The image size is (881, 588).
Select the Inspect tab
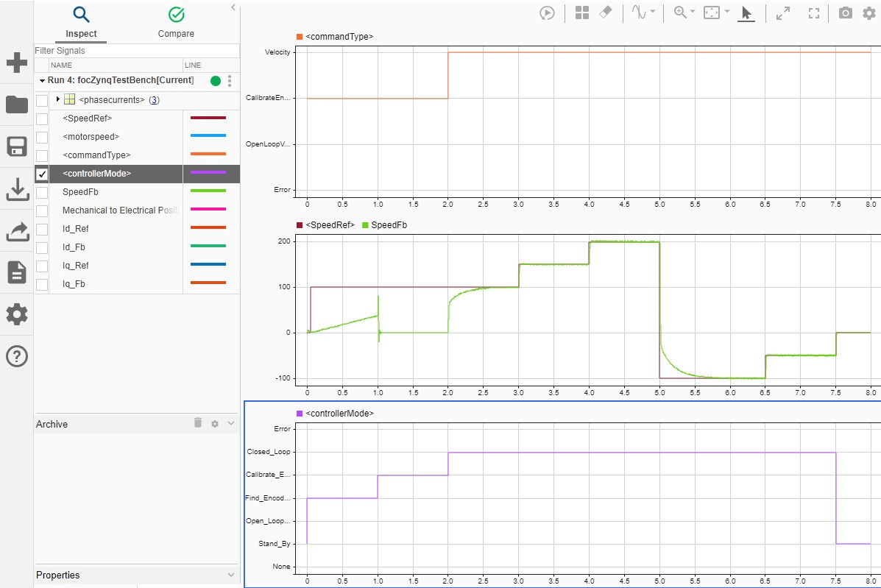pos(81,22)
